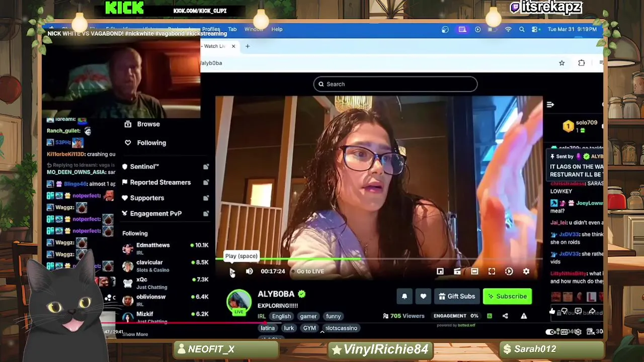The image size is (644, 362).
Task: Toggle theater mode in the player
Action: click(x=474, y=271)
